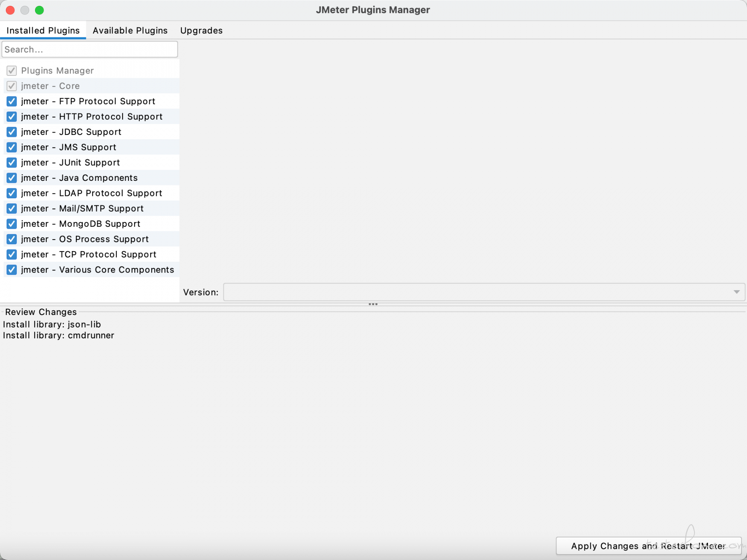747x560 pixels.
Task: Switch to the Installed Plugins tab
Action: coord(43,30)
